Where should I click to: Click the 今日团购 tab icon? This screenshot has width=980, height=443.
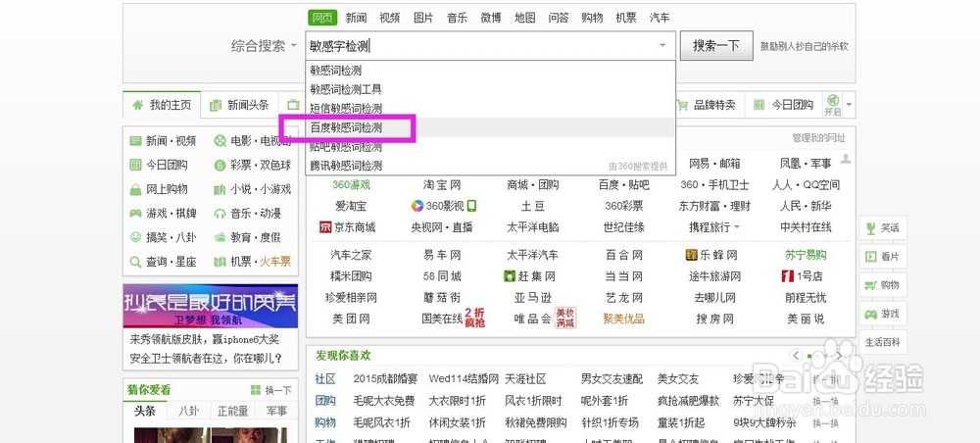(759, 105)
